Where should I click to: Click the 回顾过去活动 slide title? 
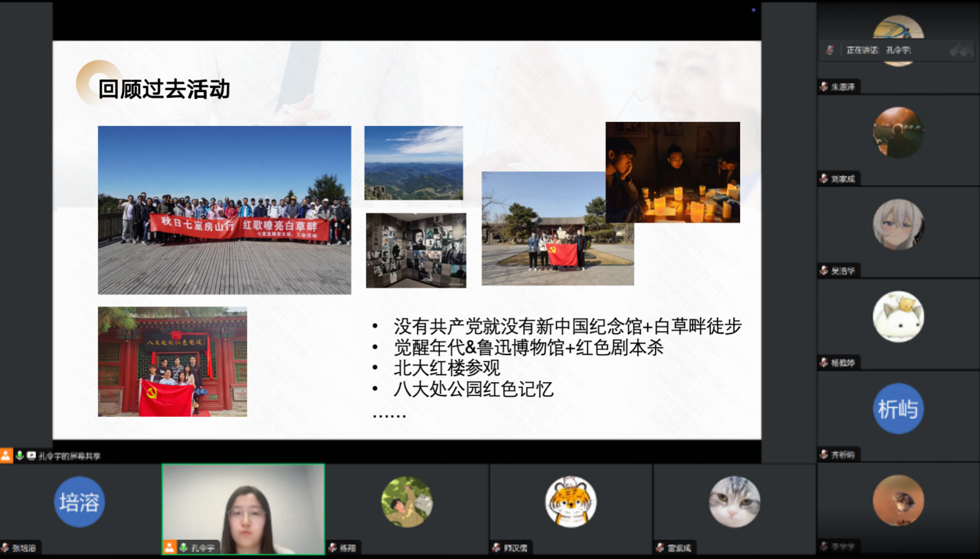coord(164,89)
